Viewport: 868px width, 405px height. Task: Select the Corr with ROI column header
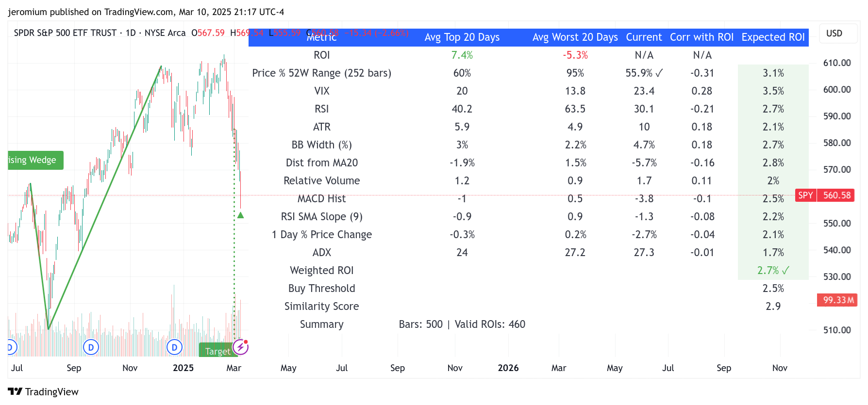tap(702, 37)
